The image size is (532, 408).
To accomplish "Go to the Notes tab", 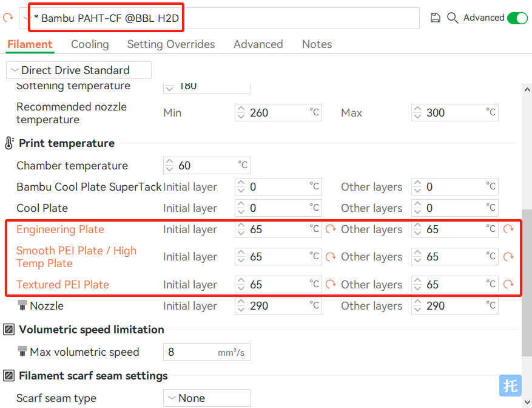I will (x=317, y=44).
